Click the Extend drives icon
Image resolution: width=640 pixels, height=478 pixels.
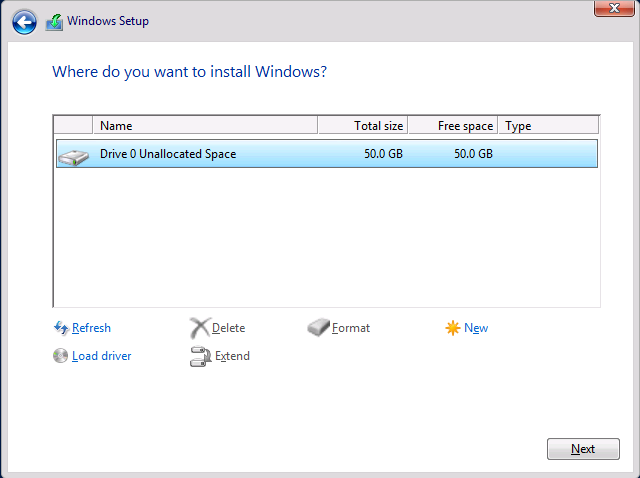(x=200, y=356)
